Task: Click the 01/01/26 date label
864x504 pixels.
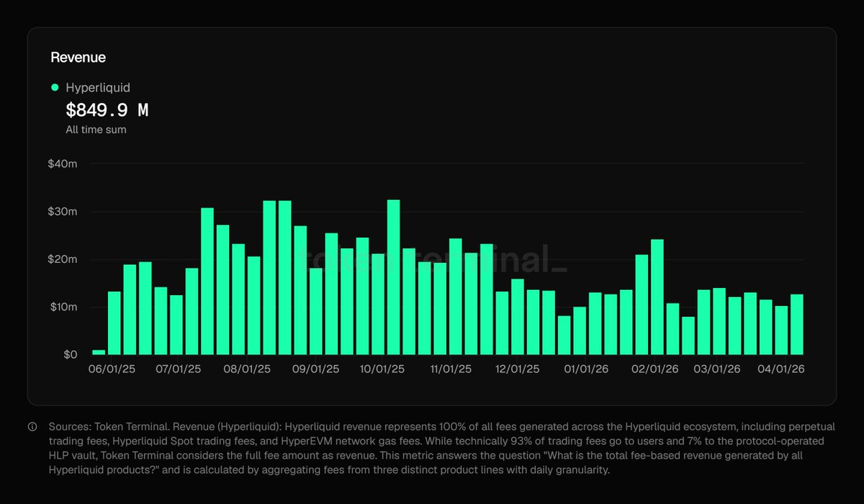Action: 586,369
